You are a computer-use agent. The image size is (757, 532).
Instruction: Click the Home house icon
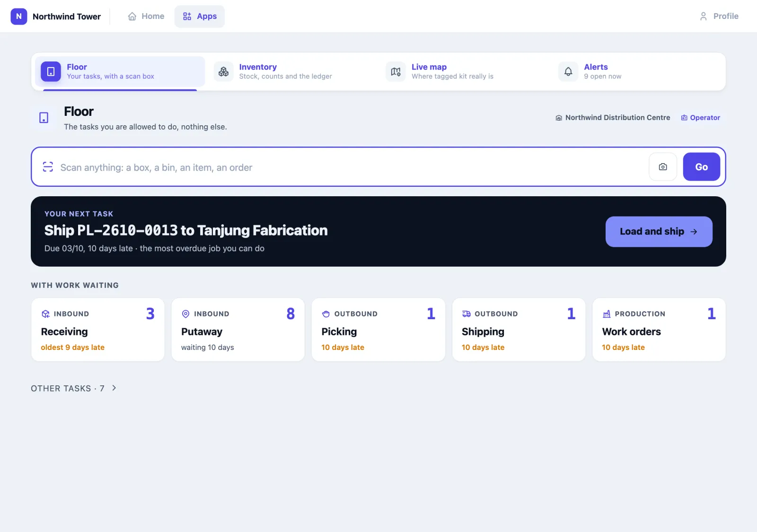pos(132,17)
